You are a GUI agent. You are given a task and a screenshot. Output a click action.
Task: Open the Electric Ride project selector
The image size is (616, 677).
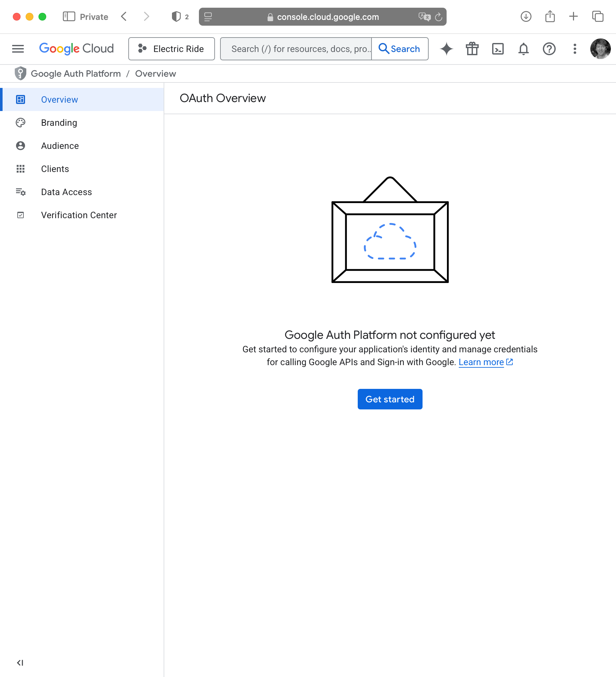(x=171, y=49)
